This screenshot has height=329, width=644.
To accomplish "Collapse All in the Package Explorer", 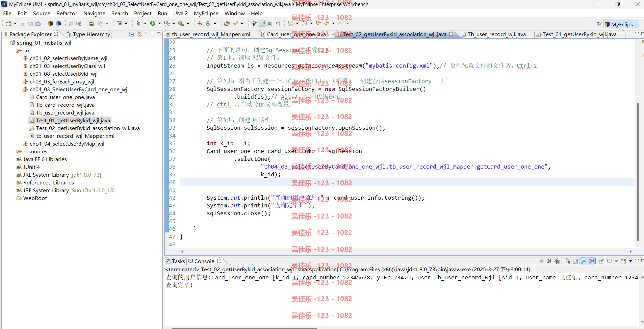I will pyautogui.click(x=132, y=34).
